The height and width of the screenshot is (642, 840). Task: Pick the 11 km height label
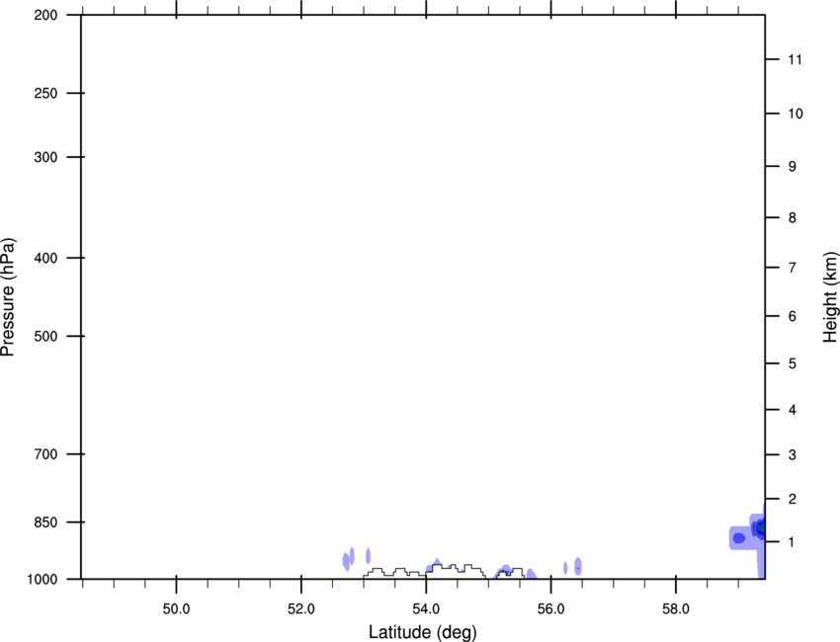click(x=795, y=59)
